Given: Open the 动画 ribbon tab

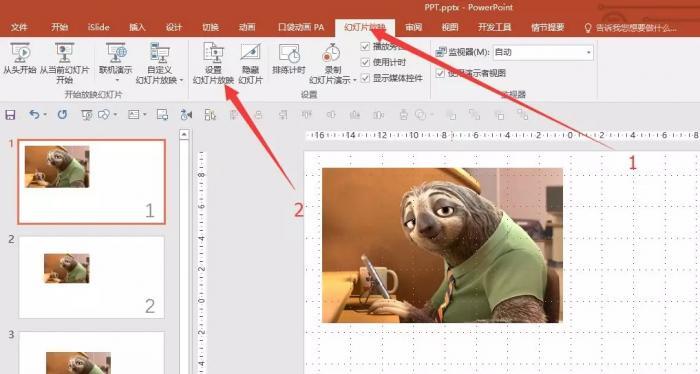Looking at the screenshot, I should (x=247, y=27).
